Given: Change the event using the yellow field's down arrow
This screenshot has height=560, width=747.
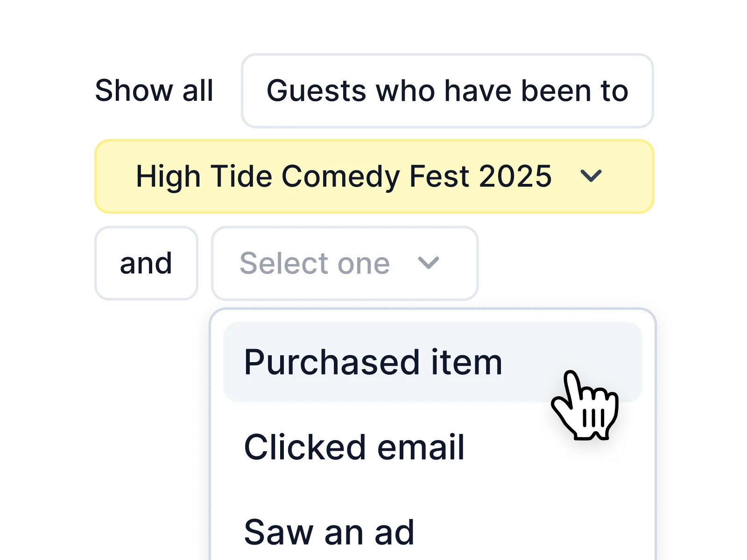Looking at the screenshot, I should 591,176.
